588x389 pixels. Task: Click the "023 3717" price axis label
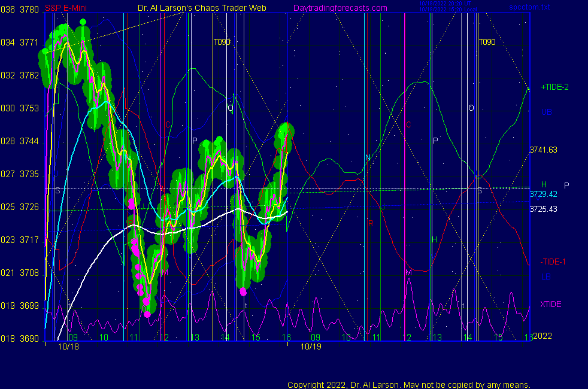(x=20, y=240)
